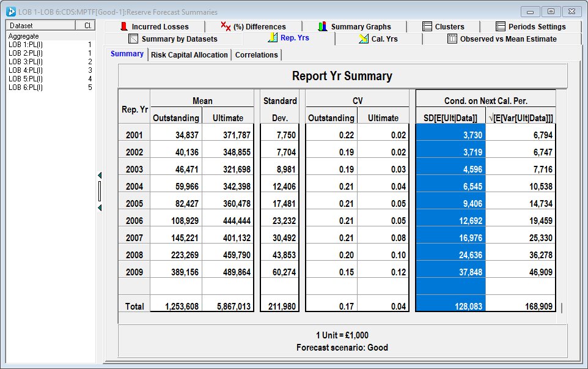The height and width of the screenshot is (369, 588).
Task: Click the application icon in title bar
Action: 11,12
